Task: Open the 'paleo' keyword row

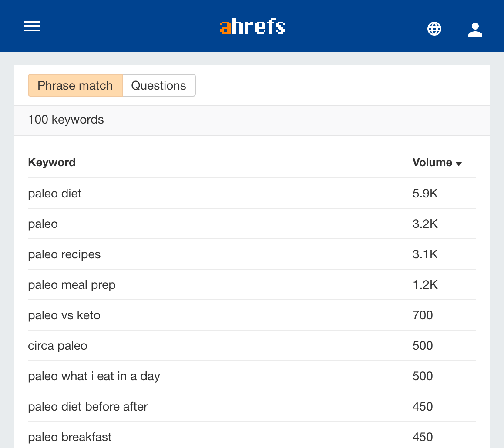Action: tap(43, 224)
